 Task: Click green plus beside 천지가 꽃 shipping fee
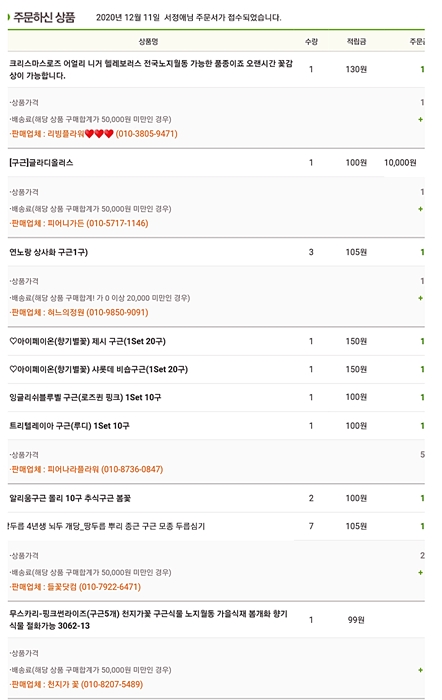(420, 670)
